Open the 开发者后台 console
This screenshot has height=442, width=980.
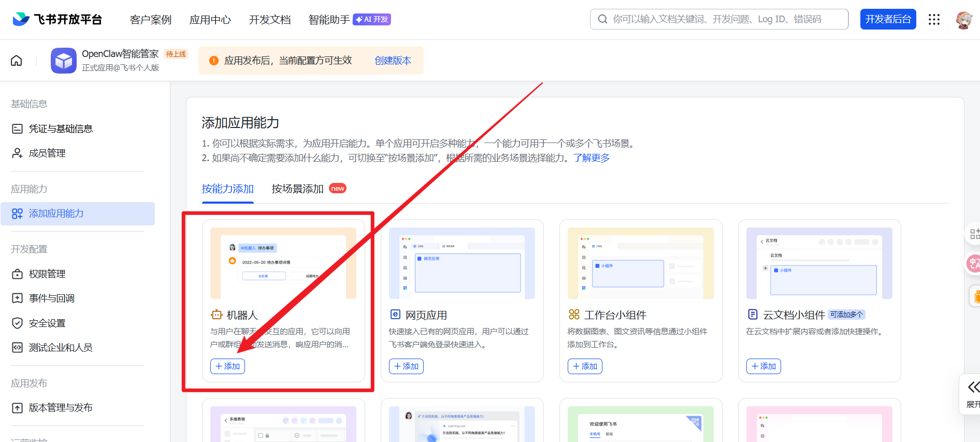pos(888,19)
